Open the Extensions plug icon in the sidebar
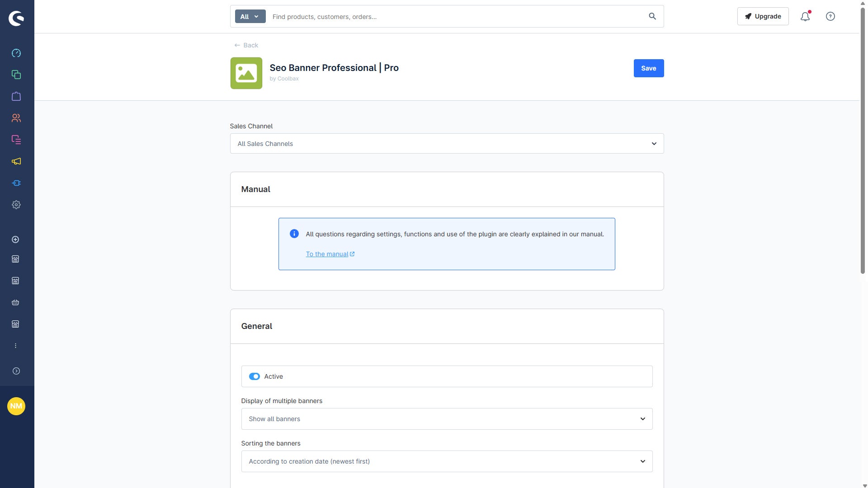Viewport: 868px width, 488px height. (16, 183)
